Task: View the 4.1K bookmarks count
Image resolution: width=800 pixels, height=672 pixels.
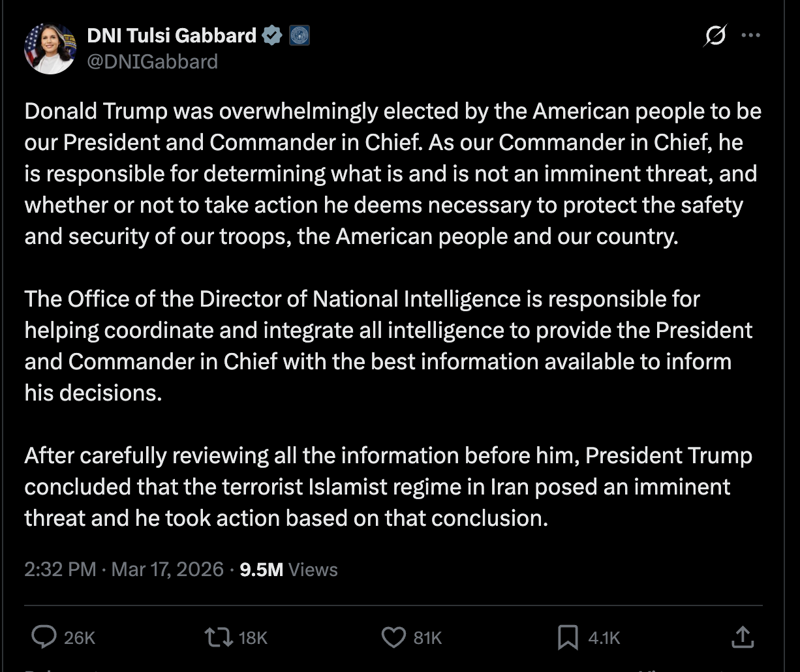Action: (x=600, y=637)
